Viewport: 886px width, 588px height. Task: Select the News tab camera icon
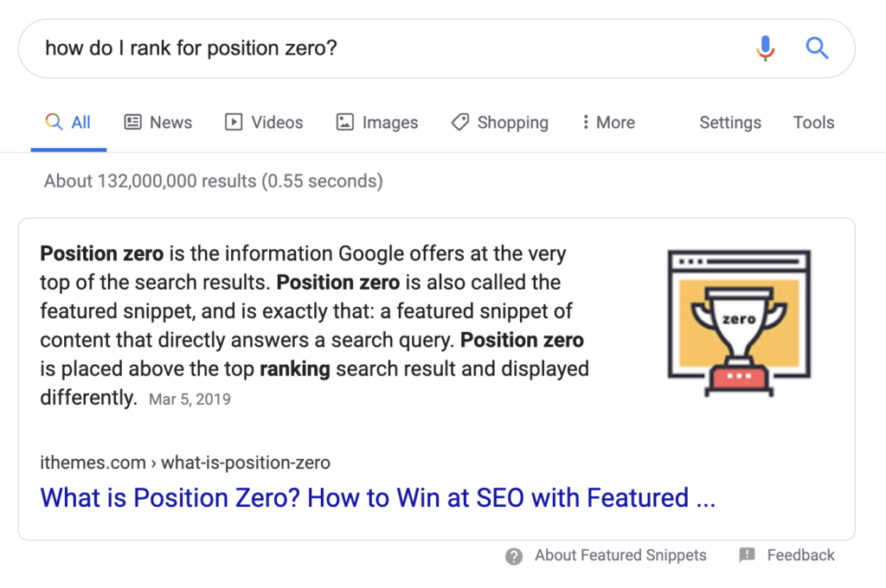point(132,122)
